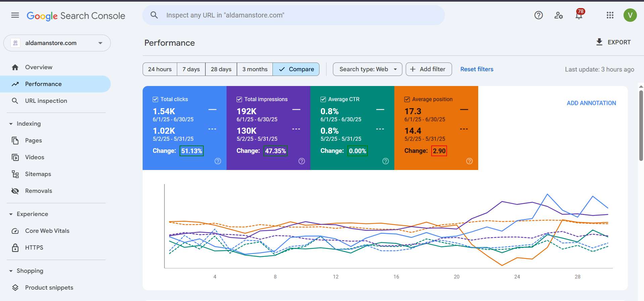Select the 3 months range tab
Screen dimensions: 644x301
point(255,69)
